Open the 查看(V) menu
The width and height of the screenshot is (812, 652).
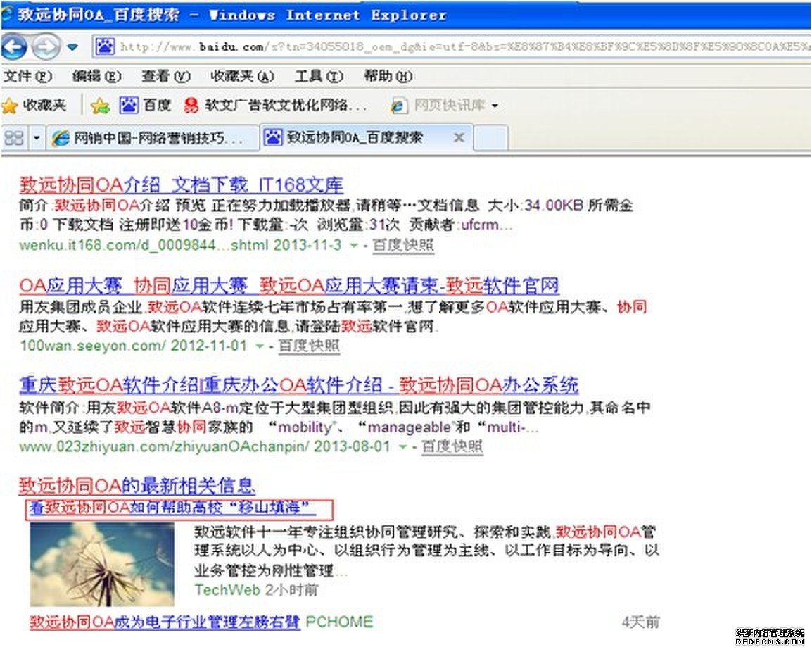166,77
